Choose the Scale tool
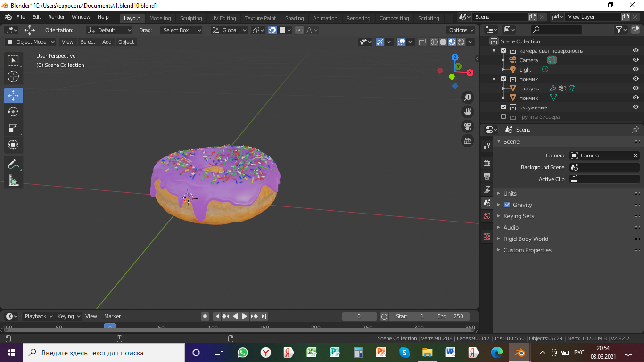Viewport: 644px width, 362px height. 14,128
